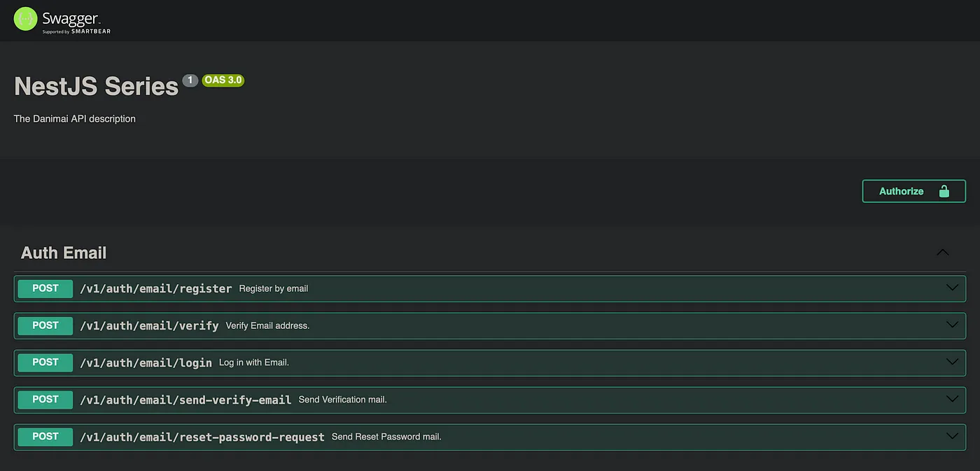
Task: Expand the reset-password-request endpoint chevron
Action: 952,436
